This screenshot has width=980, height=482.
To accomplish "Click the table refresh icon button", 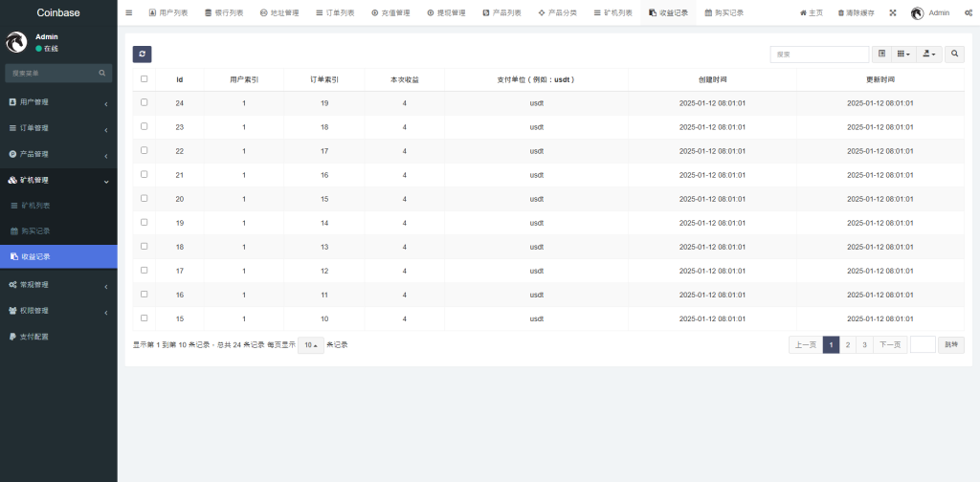I will coord(142,55).
